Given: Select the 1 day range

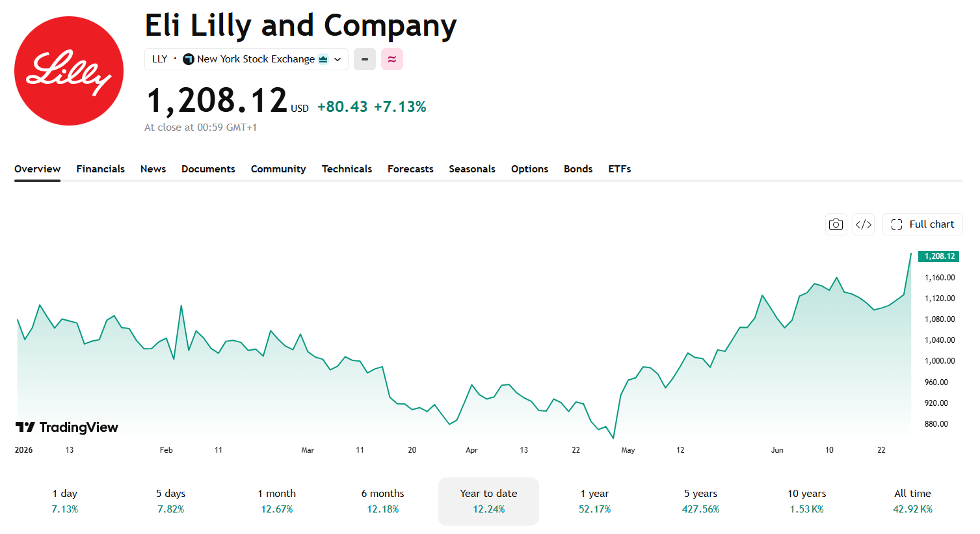Looking at the screenshot, I should [x=65, y=501].
